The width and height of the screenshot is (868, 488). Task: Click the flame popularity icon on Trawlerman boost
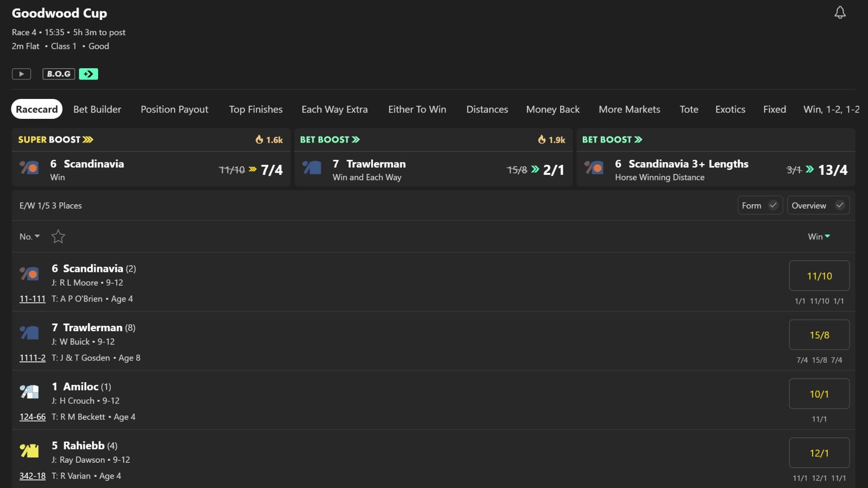tap(542, 140)
